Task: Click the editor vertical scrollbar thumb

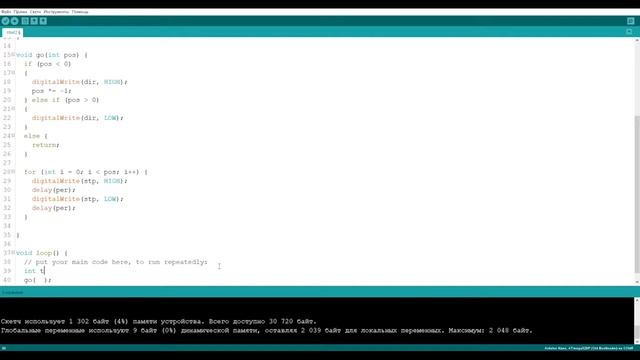Action: (x=637, y=194)
